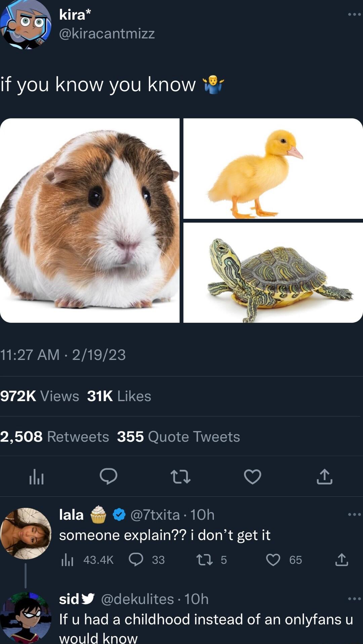Share lala's reply
363x644 pixels.
click(x=341, y=560)
